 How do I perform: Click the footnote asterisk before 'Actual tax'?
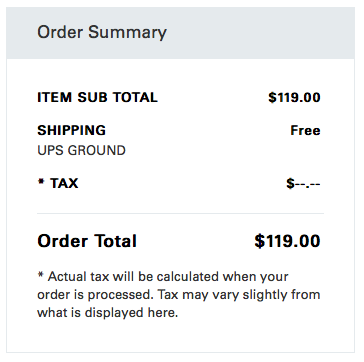tap(41, 275)
